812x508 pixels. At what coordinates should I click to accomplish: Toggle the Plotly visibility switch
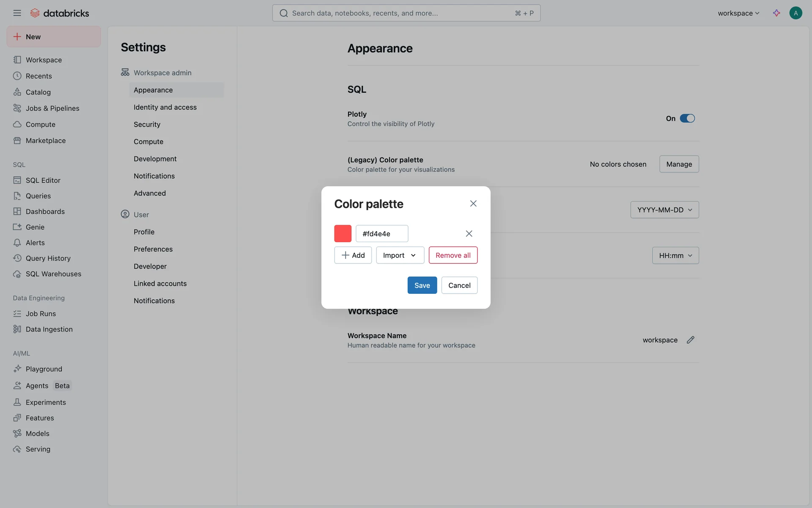687,119
